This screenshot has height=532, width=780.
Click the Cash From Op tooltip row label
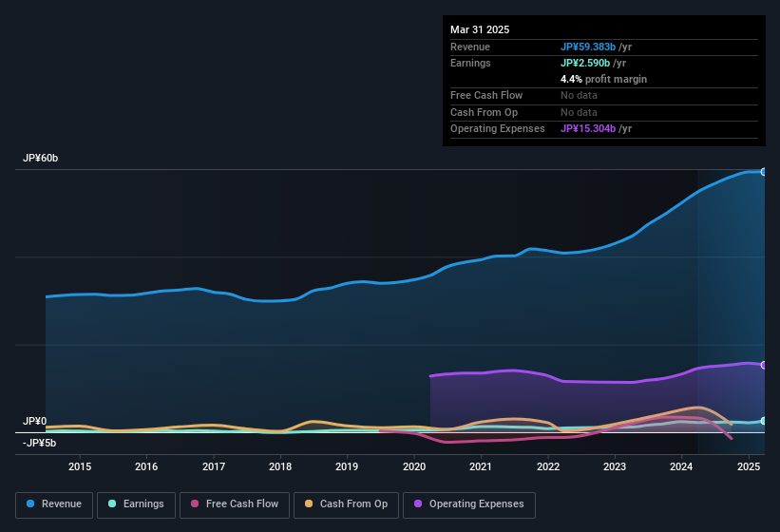point(484,112)
